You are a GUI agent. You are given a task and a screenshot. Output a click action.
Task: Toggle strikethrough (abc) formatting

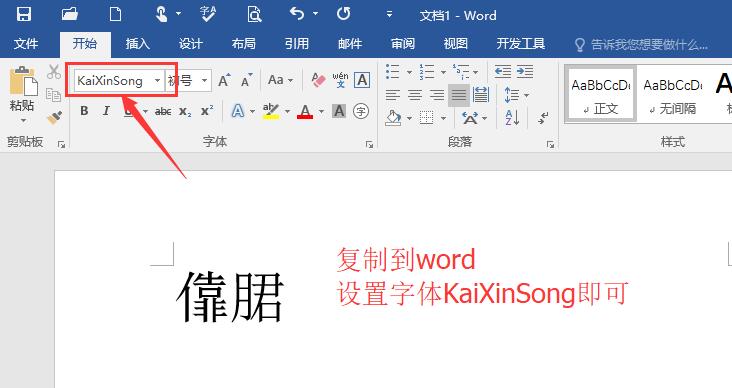pos(163,111)
